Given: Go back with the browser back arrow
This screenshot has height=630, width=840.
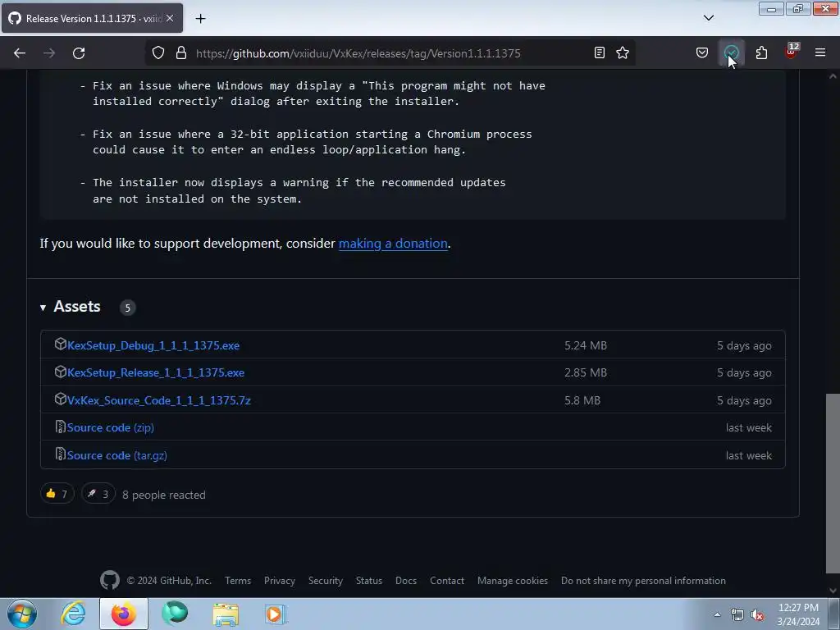Looking at the screenshot, I should click(20, 53).
